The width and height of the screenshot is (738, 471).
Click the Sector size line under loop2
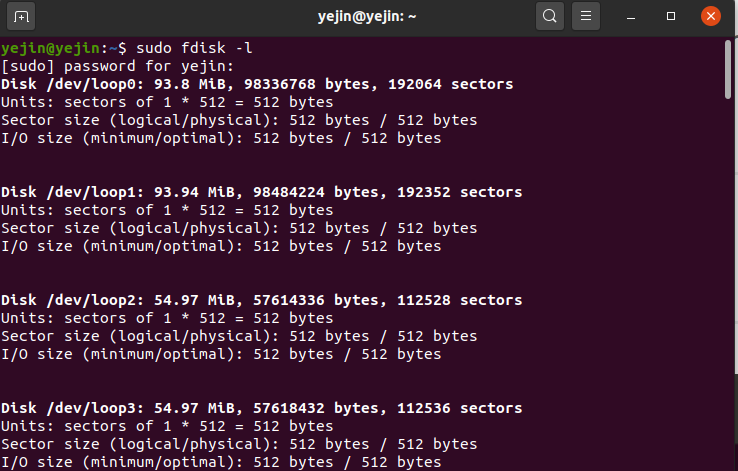click(x=239, y=336)
